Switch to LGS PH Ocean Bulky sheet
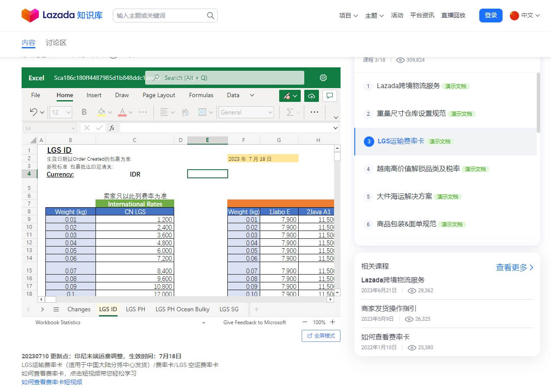Viewport: 551px width, 392px height. pos(182,309)
